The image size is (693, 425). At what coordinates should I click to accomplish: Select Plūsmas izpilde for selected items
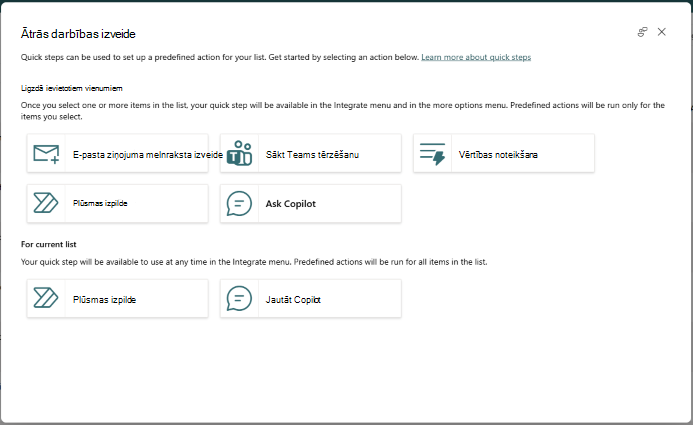pyautogui.click(x=118, y=203)
